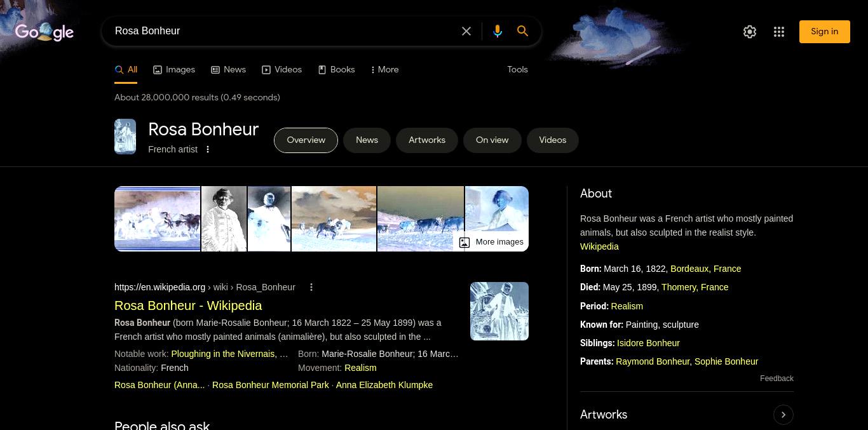The height and width of the screenshot is (430, 868).
Task: Select the Overview chip
Action: tap(306, 140)
